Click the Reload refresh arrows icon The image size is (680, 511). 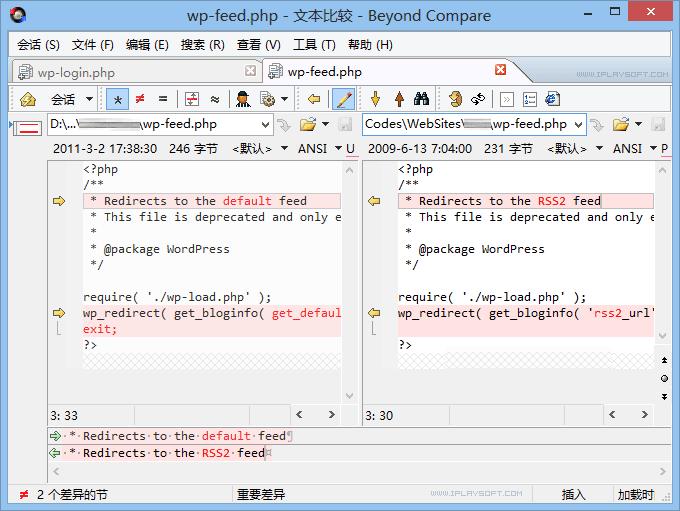(x=478, y=99)
